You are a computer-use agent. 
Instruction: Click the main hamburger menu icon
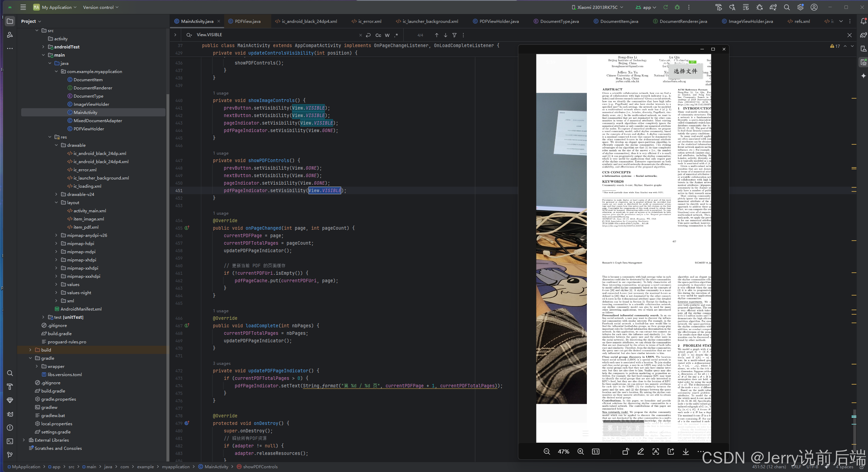pyautogui.click(x=23, y=7)
